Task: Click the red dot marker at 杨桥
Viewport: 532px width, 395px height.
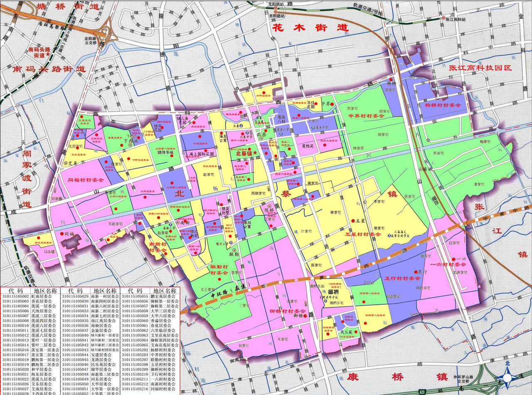Action: click(391, 79)
